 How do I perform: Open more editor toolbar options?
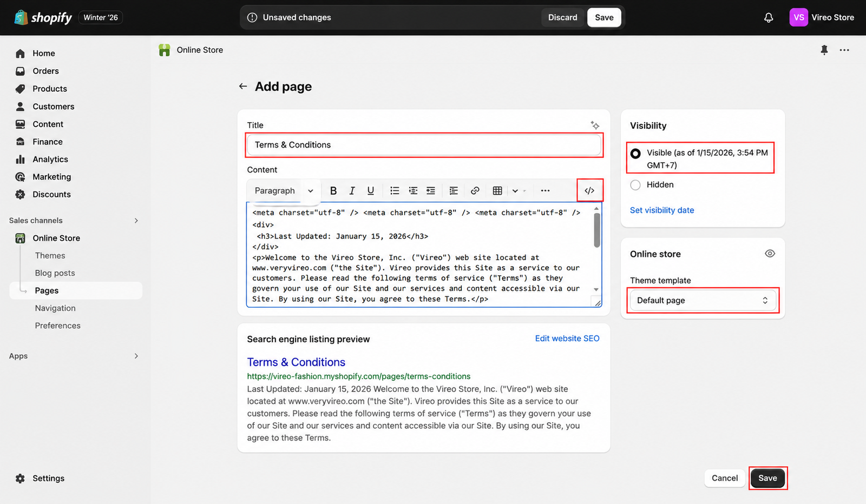[x=545, y=190]
